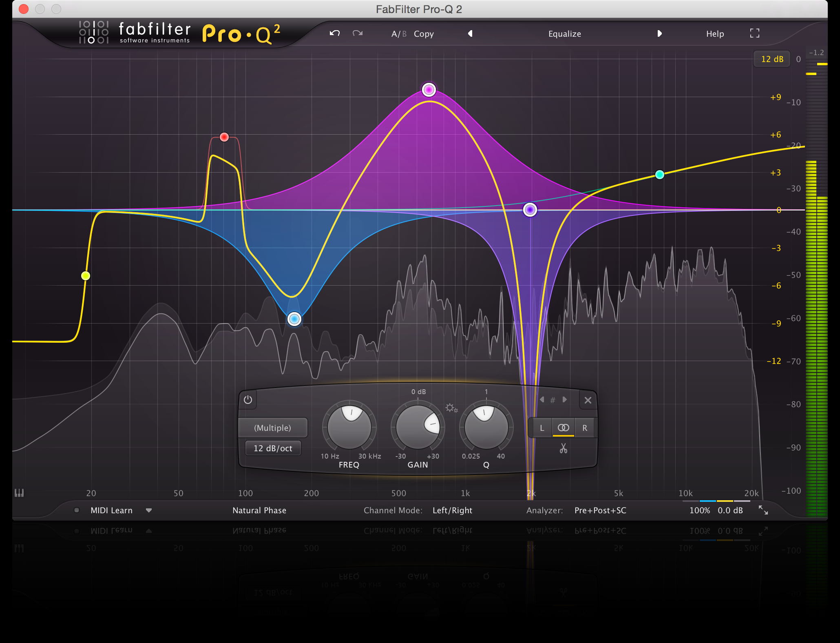This screenshot has width=840, height=643.
Task: Open the 12 dB display range selector
Action: [772, 59]
